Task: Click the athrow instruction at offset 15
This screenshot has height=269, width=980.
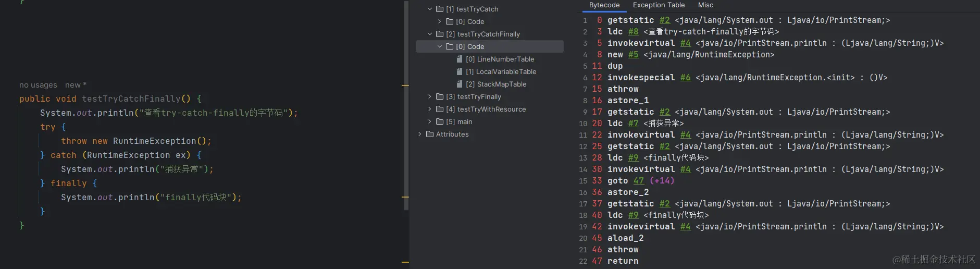Action: click(623, 89)
